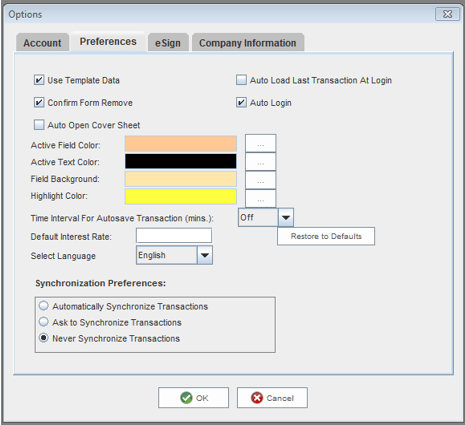Viewport: 465px width, 425px height.
Task: Click the 'Options' dialog title text
Action: coord(25,14)
